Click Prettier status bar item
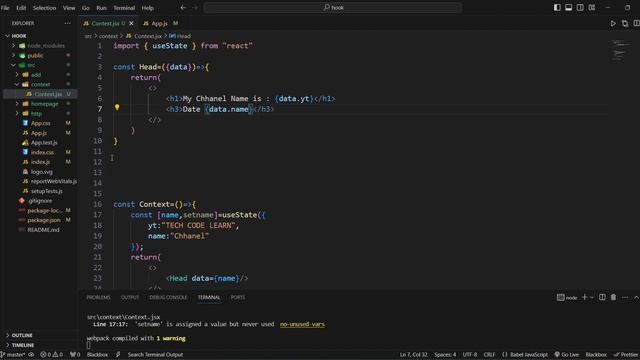This screenshot has width=640, height=360. pos(626,355)
